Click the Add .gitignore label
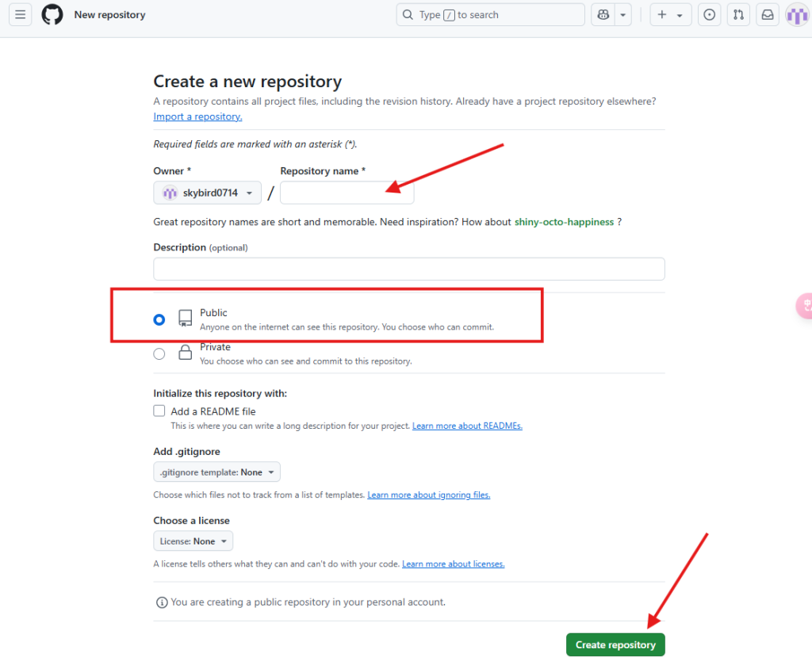Viewport: 812px width, 657px height. 186,452
